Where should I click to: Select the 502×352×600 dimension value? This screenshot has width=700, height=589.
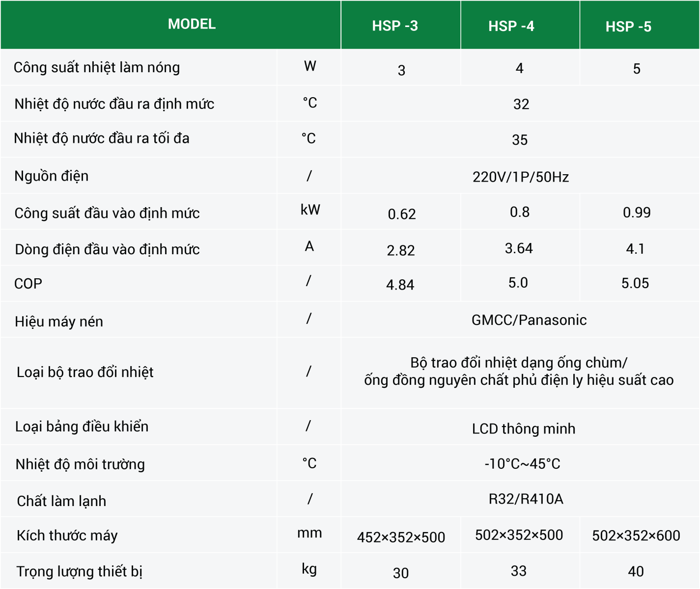click(636, 535)
